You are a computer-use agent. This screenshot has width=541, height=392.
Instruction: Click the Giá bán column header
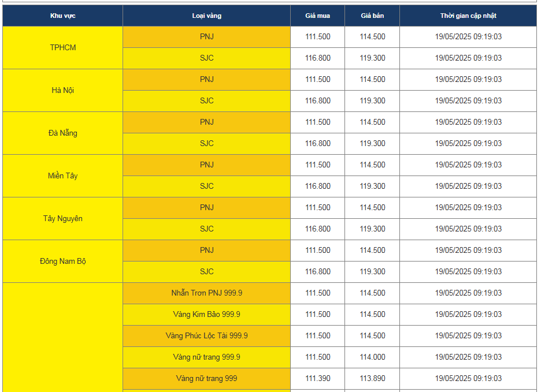coord(372,16)
